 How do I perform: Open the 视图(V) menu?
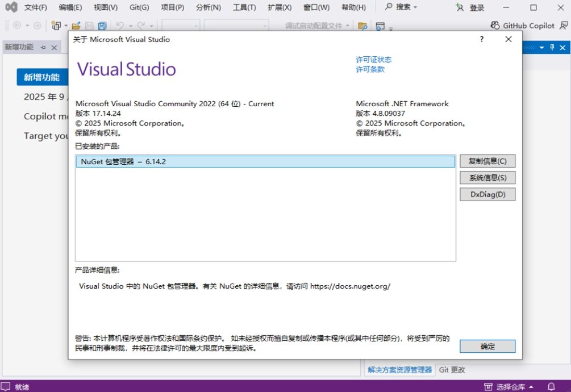(106, 7)
